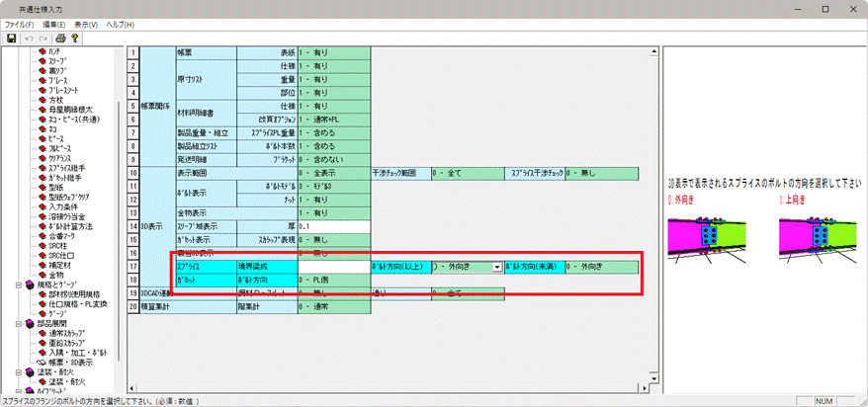Viewport: 868px width, 407px height.
Task: Open the ファイル(F) menu
Action: point(20,23)
